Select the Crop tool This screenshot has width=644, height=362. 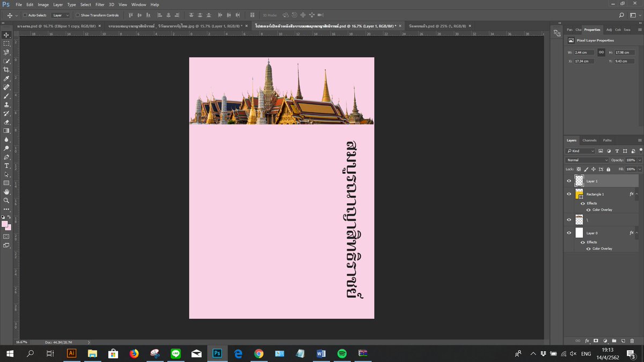[x=6, y=70]
